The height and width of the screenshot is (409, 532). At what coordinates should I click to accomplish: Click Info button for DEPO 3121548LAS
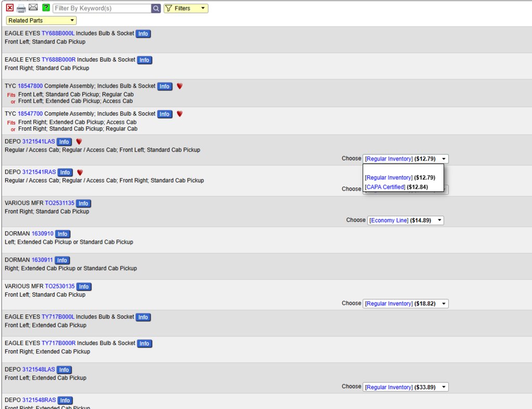click(64, 370)
